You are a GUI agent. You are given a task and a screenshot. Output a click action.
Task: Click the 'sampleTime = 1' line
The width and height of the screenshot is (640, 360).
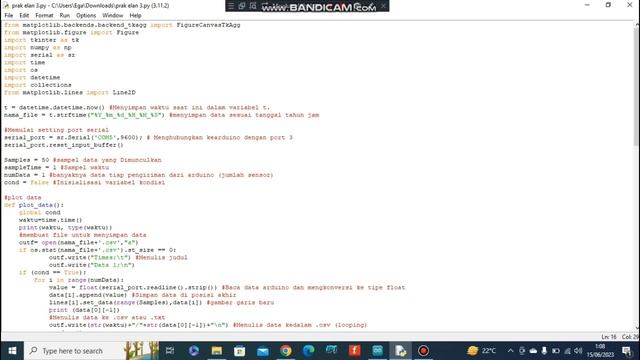pyautogui.click(x=57, y=167)
